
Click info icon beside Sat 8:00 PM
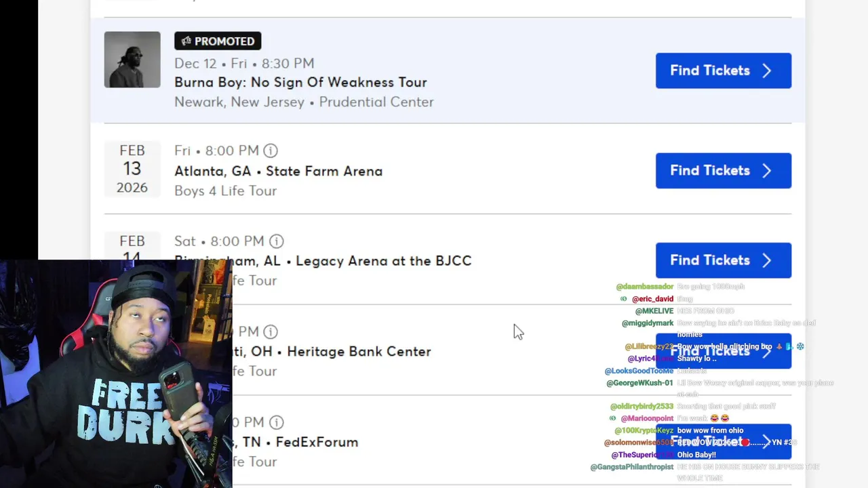point(276,241)
